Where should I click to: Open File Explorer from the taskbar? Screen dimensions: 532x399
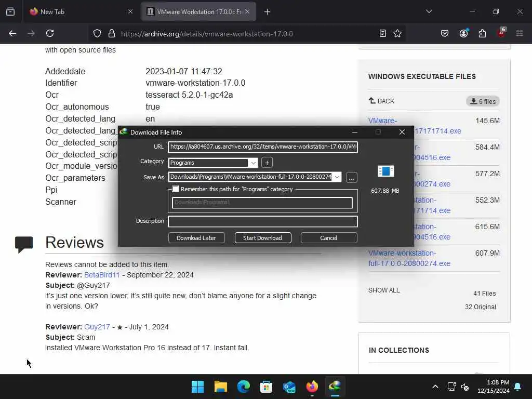(220, 387)
